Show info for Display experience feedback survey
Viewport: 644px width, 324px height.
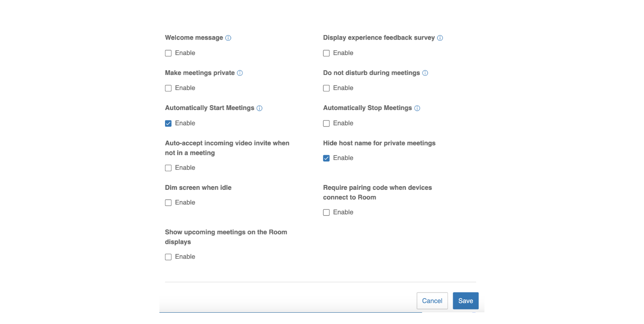[440, 38]
